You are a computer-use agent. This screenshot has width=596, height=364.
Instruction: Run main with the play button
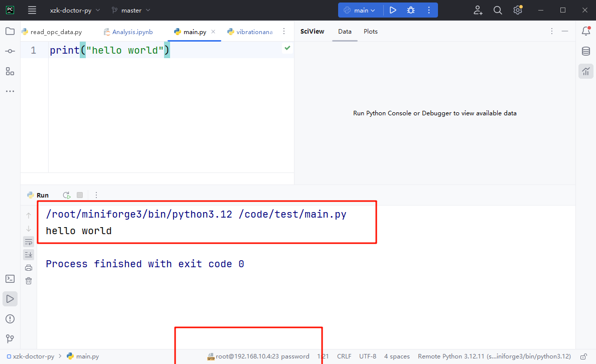(393, 10)
